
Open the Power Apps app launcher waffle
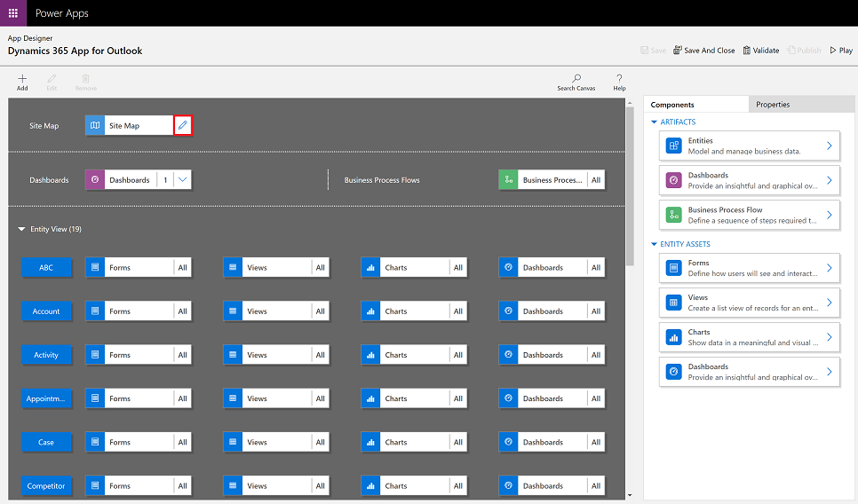click(x=13, y=13)
